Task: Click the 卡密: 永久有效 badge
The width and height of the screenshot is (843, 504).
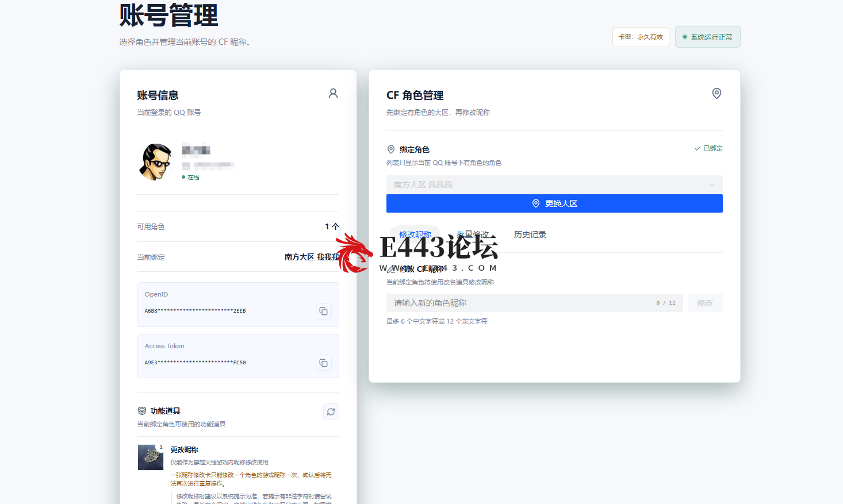Action: click(x=641, y=37)
